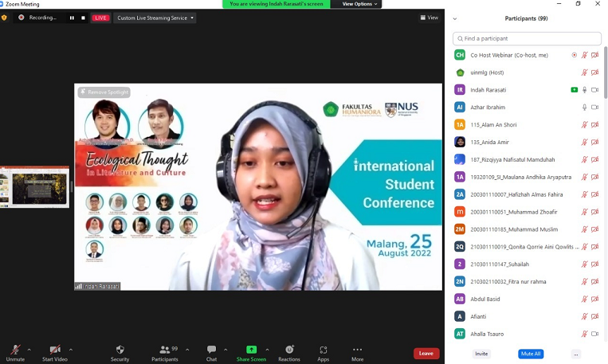Stop the recording
Image resolution: width=608 pixels, height=364 pixels.
click(82, 18)
